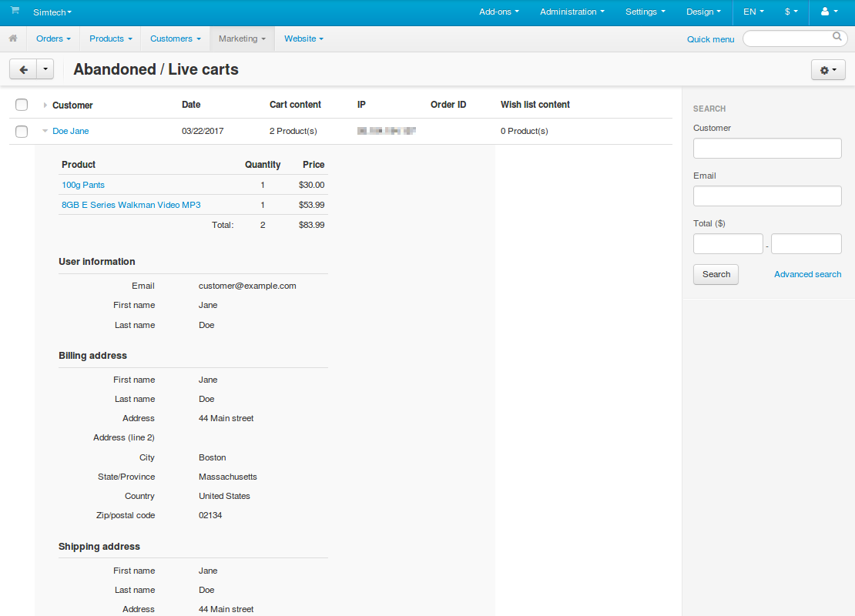Open the gear actions menu
Viewport: 855px width, 616px height.
point(828,70)
